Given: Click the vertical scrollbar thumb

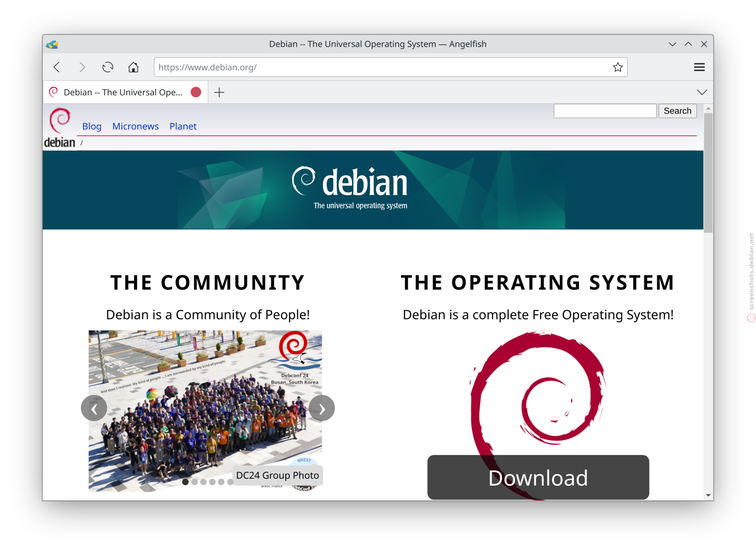Looking at the screenshot, I should click(708, 172).
